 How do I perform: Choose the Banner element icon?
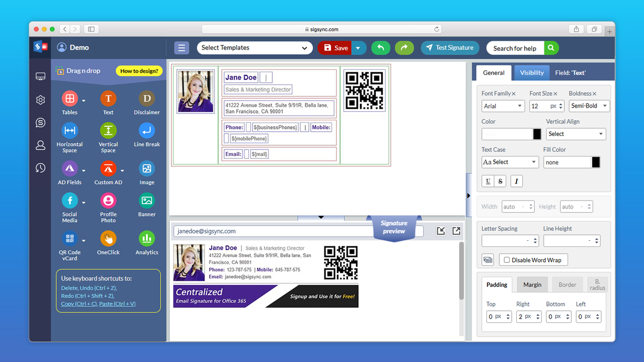(147, 201)
